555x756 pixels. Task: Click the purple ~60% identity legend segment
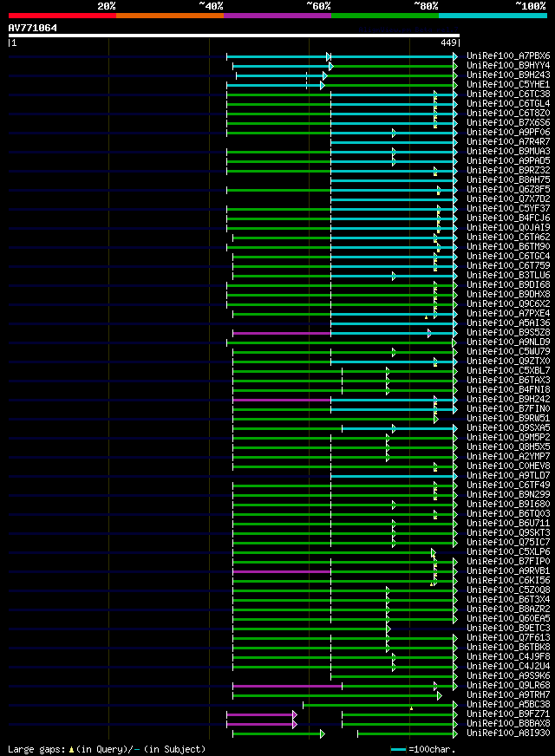(x=277, y=16)
